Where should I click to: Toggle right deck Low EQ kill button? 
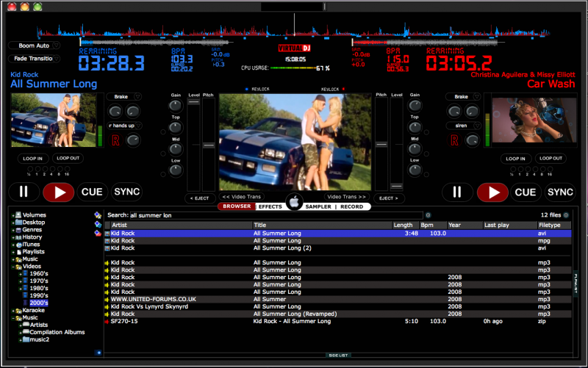[426, 175]
